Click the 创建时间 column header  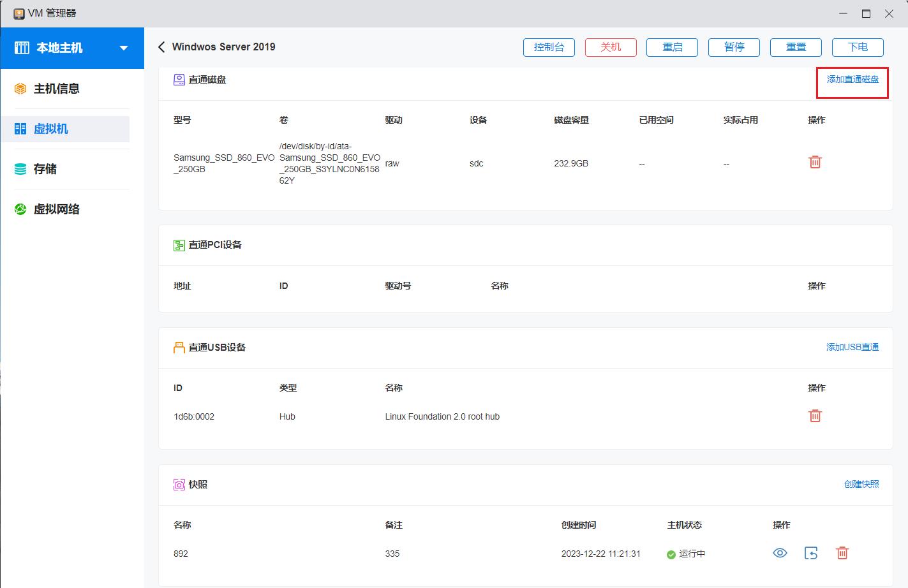pos(578,525)
